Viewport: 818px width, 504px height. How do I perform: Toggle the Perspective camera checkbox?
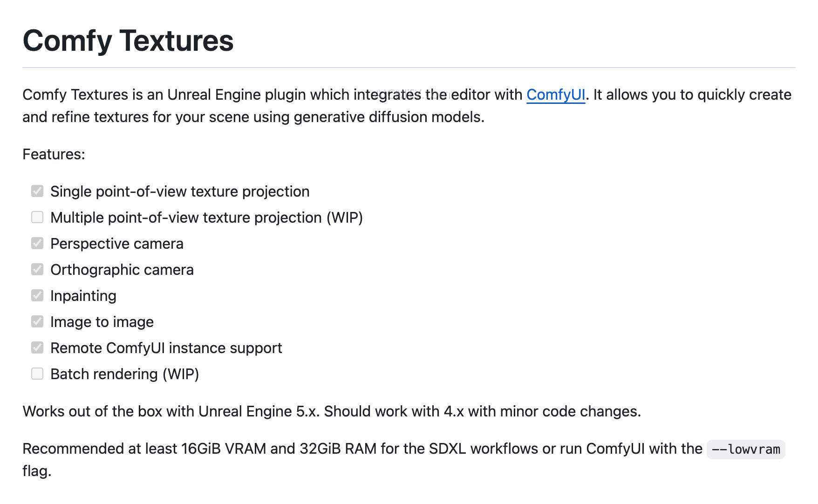[x=37, y=244]
